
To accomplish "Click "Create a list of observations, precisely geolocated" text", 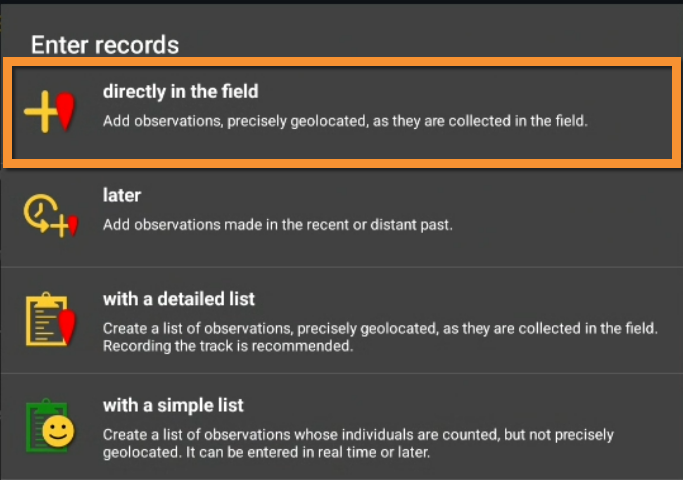I will click(x=380, y=328).
